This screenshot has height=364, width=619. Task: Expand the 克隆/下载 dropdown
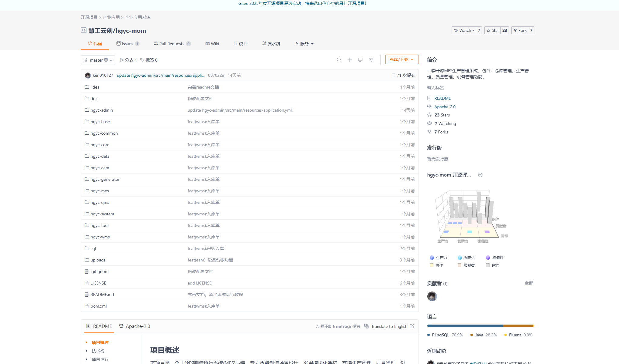(402, 59)
